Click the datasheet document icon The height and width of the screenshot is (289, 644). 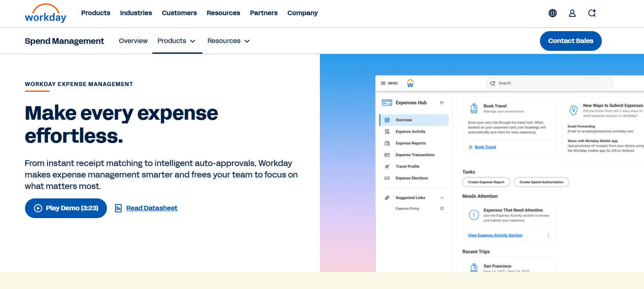point(118,208)
